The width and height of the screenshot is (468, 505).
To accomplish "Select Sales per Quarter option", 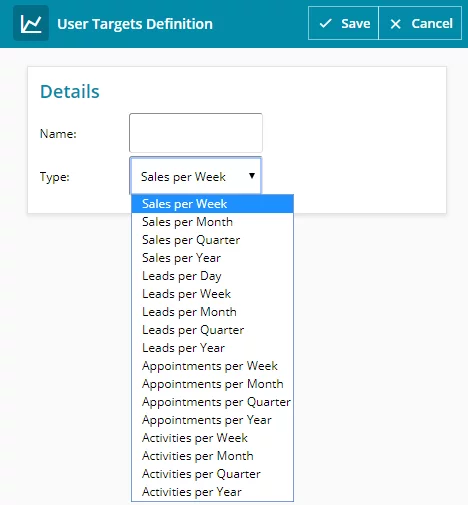I will pos(212,240).
